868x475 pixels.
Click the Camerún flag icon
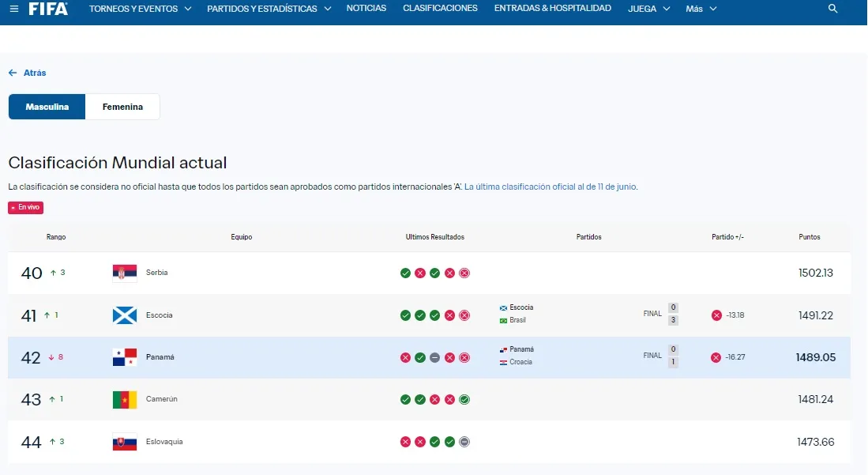(x=125, y=400)
